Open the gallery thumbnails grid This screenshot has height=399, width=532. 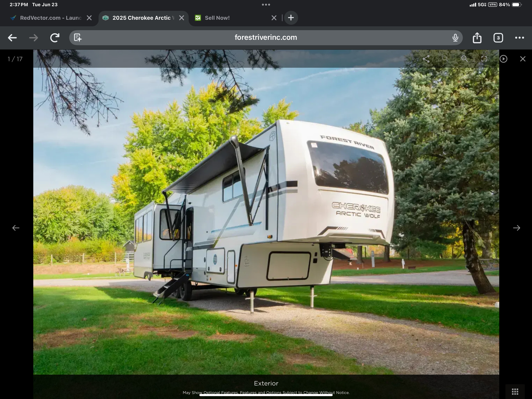point(515,391)
